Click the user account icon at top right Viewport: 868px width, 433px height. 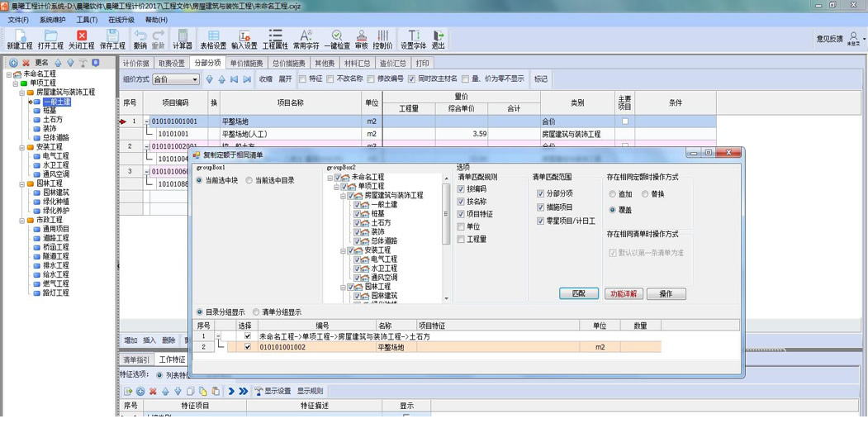click(853, 36)
